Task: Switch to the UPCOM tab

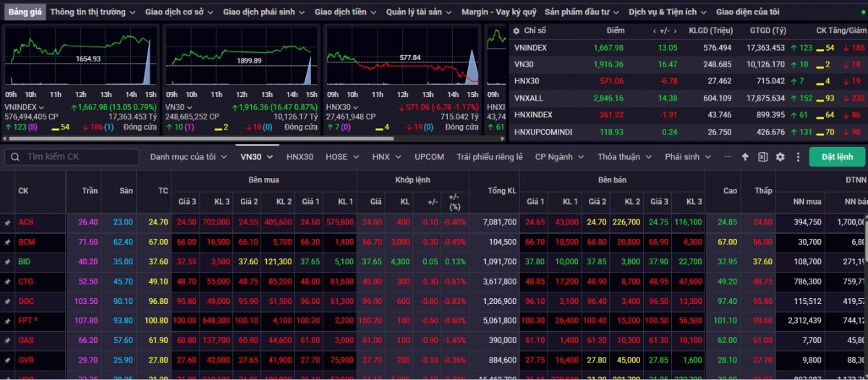Action: (429, 157)
